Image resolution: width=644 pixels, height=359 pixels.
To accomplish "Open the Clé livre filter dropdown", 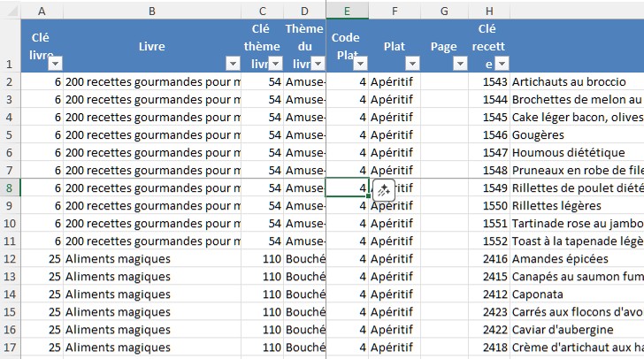I will pos(55,64).
